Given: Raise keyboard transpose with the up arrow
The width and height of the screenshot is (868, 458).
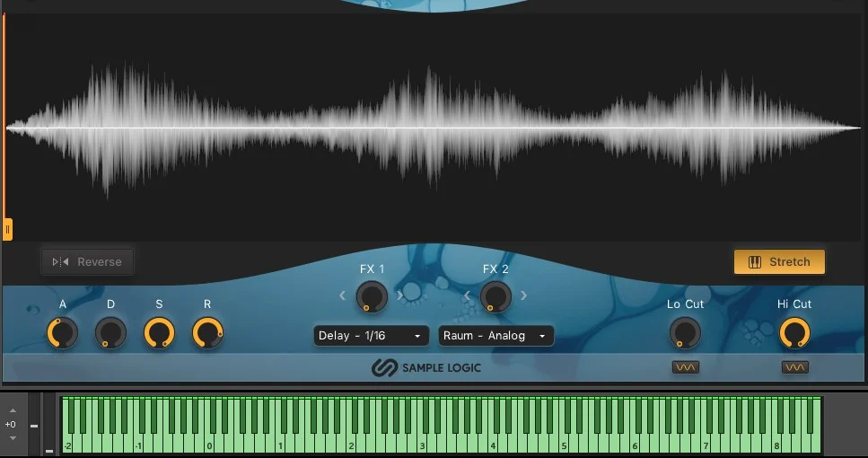Looking at the screenshot, I should click(x=13, y=411).
